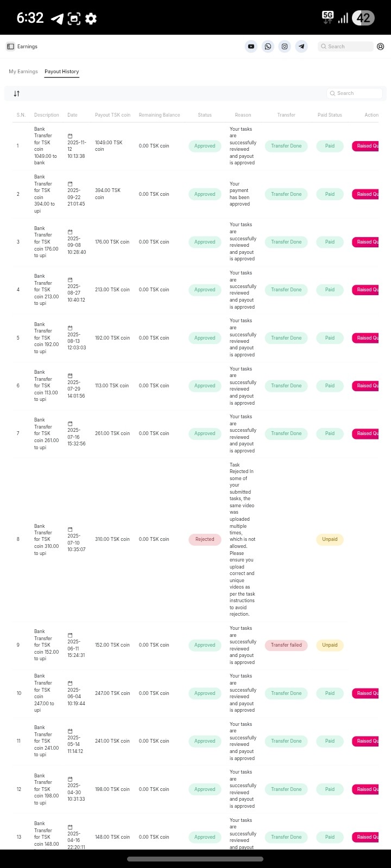Click the Paid Status column header

(x=330, y=115)
